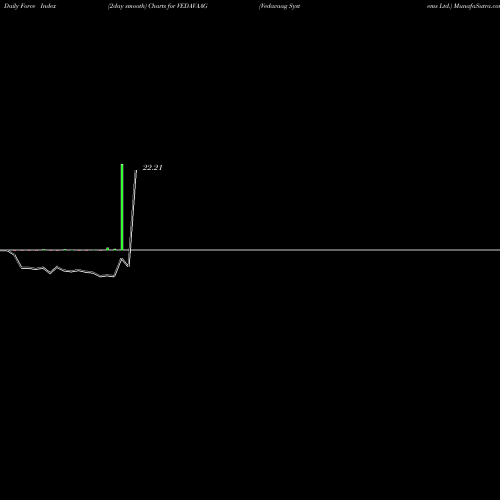500x500 pixels.
Task: Click the '(2day smooth) Charts for VEDAVAAG' text
Action: coord(158,6)
